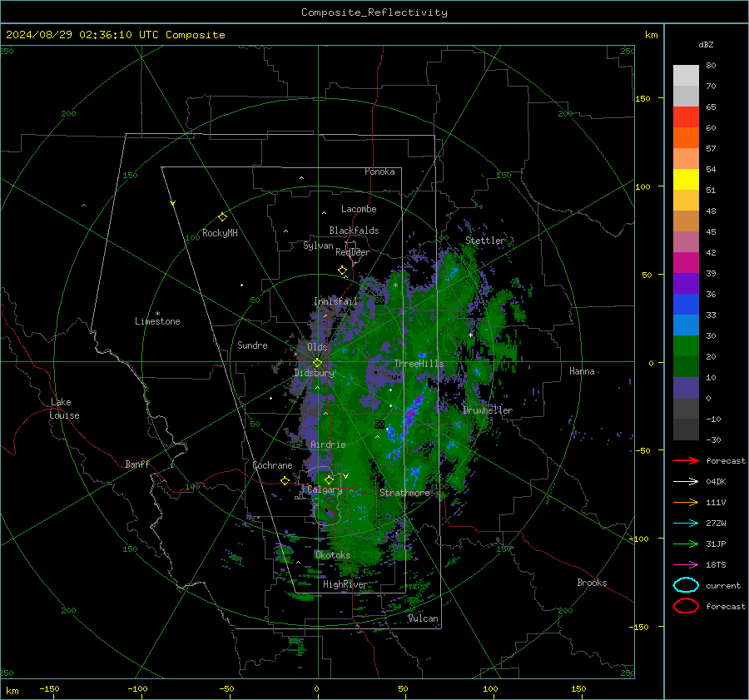Viewport: 749px width, 700px height.
Task: Click the Okotoks city label
Action: coord(333,555)
